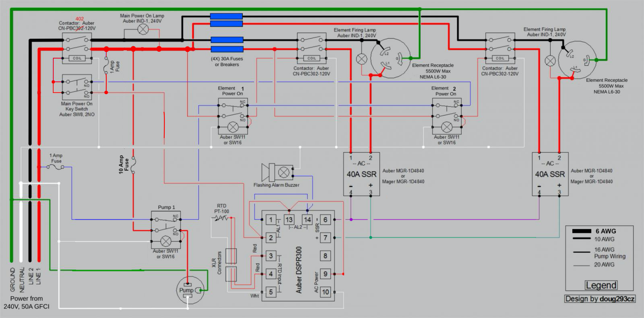Click the LINE 1 wire label
The width and height of the screenshot is (644, 318).
[38, 276]
